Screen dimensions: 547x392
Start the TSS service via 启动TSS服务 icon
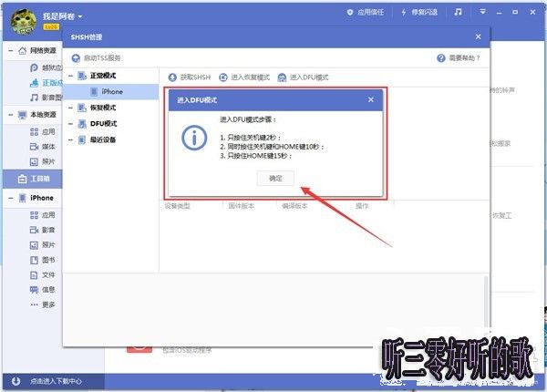tap(76, 58)
